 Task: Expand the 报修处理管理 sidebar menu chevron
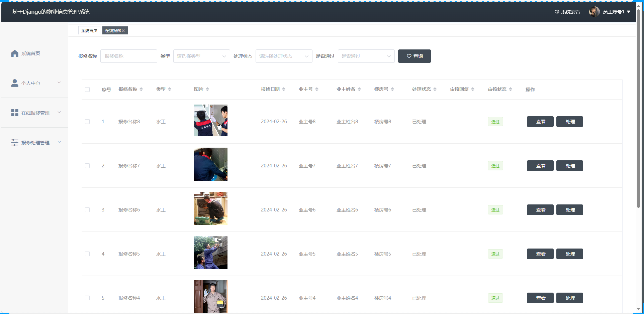pos(59,142)
